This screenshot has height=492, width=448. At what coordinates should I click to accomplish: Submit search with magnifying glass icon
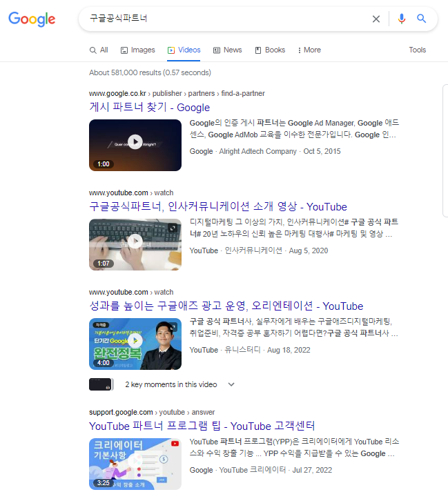(x=421, y=19)
